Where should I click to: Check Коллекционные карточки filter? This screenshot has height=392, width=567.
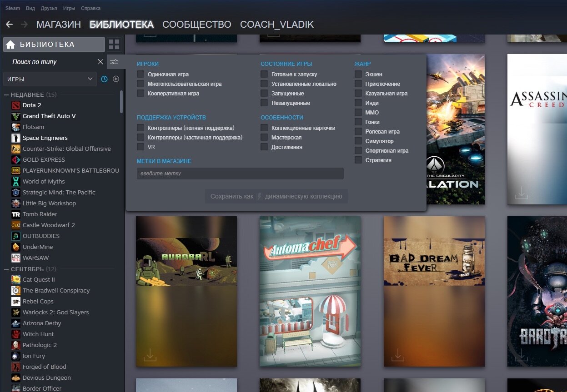[264, 128]
